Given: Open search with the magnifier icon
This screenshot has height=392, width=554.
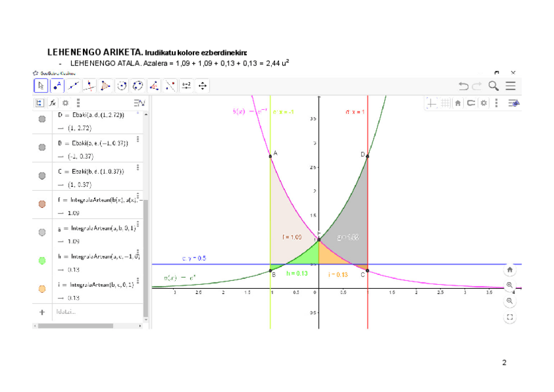Looking at the screenshot, I should (x=494, y=86).
